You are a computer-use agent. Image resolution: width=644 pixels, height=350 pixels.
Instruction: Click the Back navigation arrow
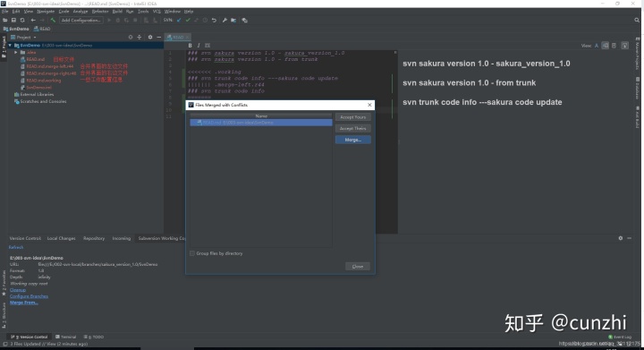tap(33, 20)
